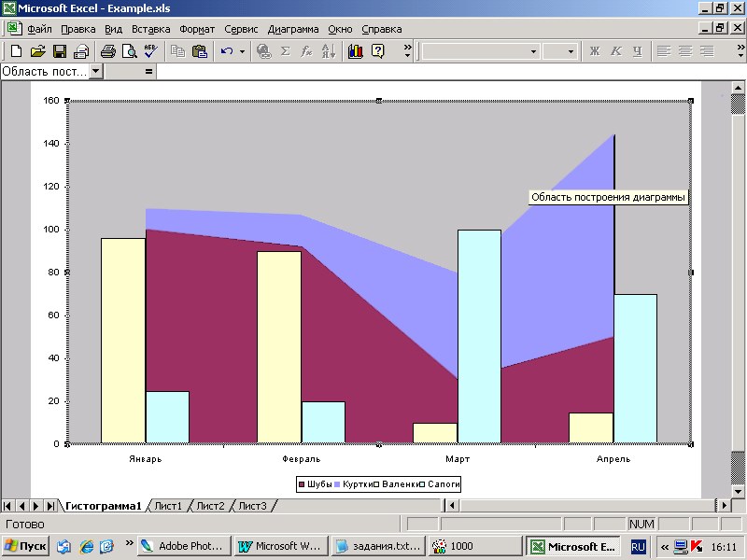Viewport: 747px width, 560px height.
Task: Switch to the Лист1 sheet tab
Action: pyautogui.click(x=169, y=506)
